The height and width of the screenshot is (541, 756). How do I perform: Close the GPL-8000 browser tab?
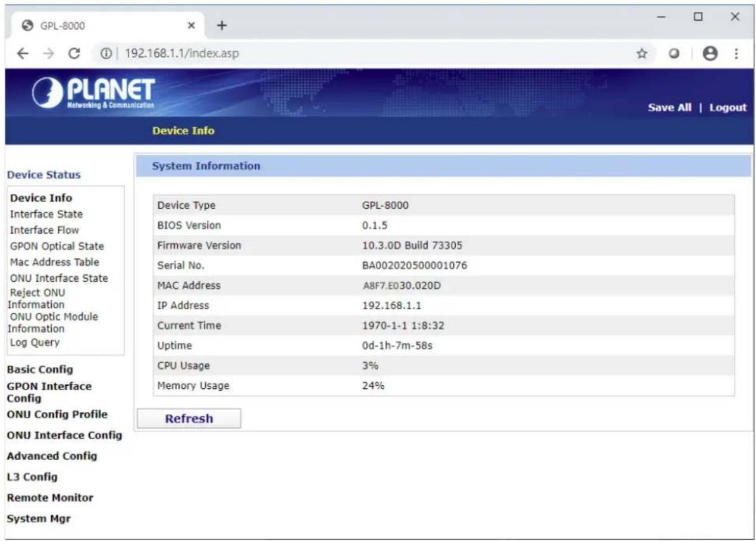pos(192,26)
